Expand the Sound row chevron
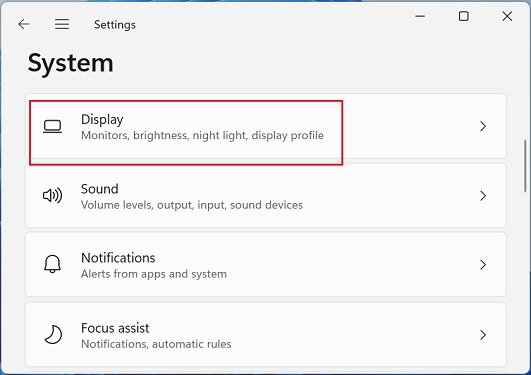531x375 pixels. 483,195
